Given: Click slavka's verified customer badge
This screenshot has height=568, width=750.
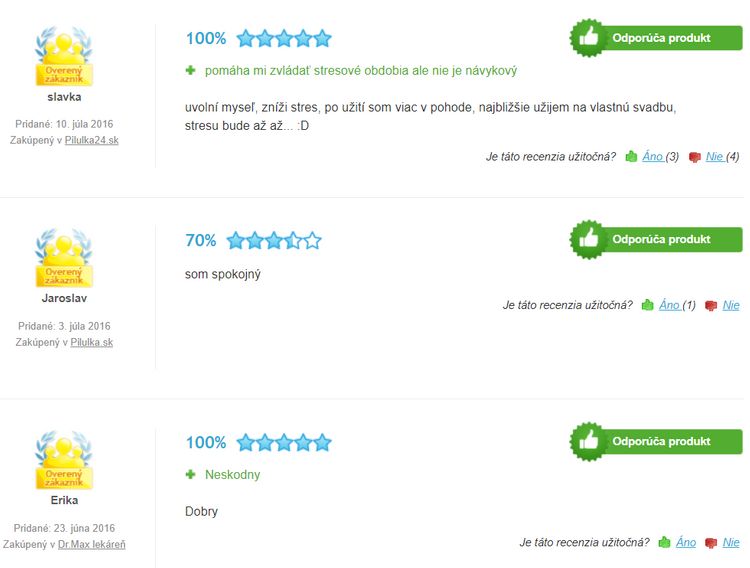Looking at the screenshot, I should tap(64, 56).
